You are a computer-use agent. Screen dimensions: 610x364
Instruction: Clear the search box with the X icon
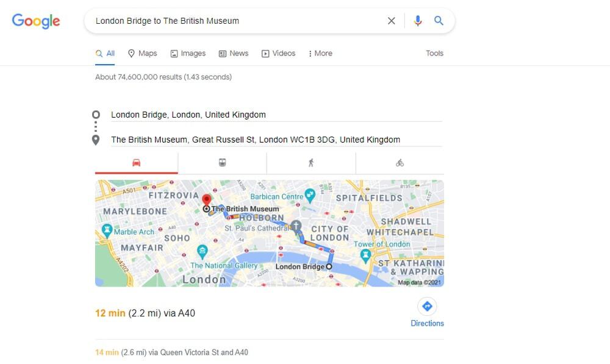point(392,21)
